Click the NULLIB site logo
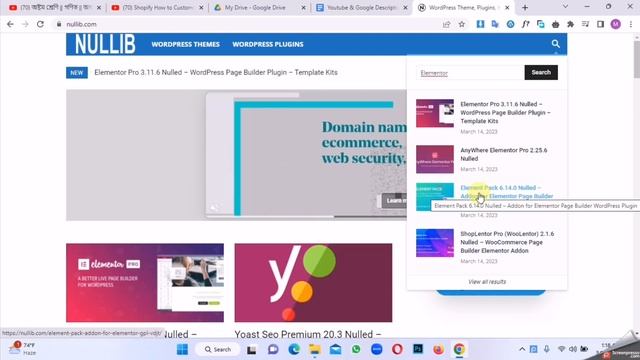The image size is (640, 360). [105, 44]
